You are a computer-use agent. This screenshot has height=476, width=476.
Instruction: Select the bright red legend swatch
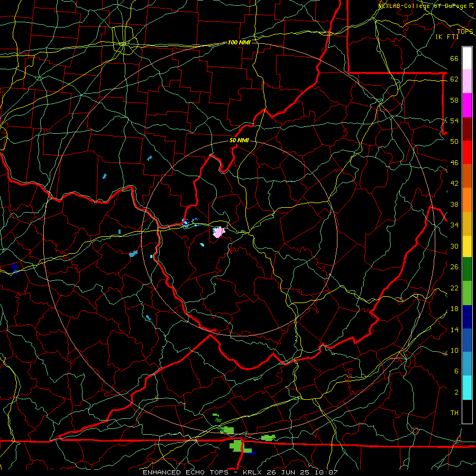[467, 152]
